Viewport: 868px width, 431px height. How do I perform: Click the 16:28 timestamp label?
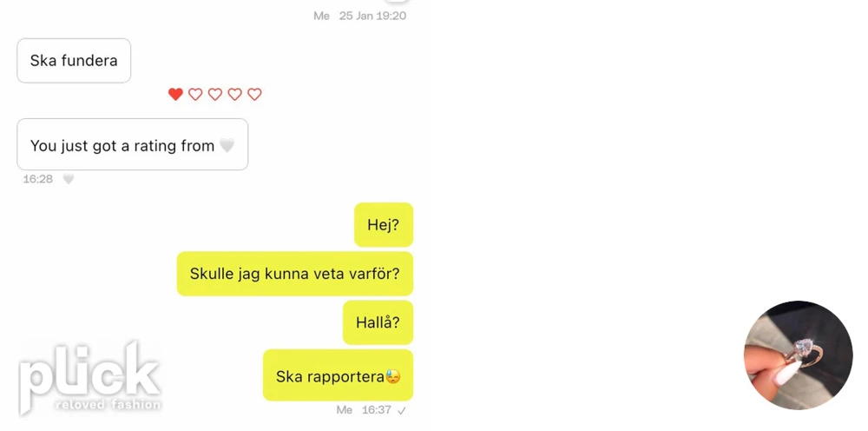point(37,179)
